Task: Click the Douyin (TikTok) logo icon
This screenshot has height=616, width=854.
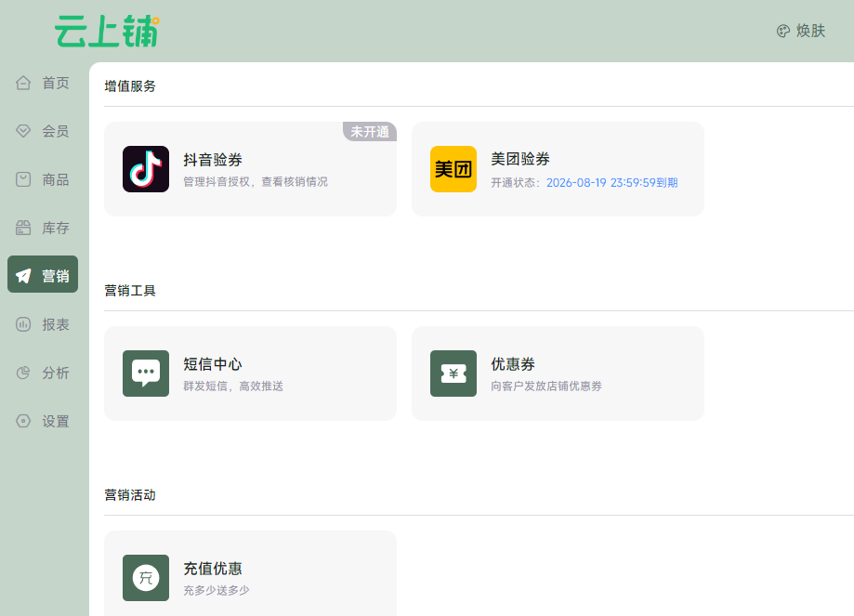Action: [146, 169]
